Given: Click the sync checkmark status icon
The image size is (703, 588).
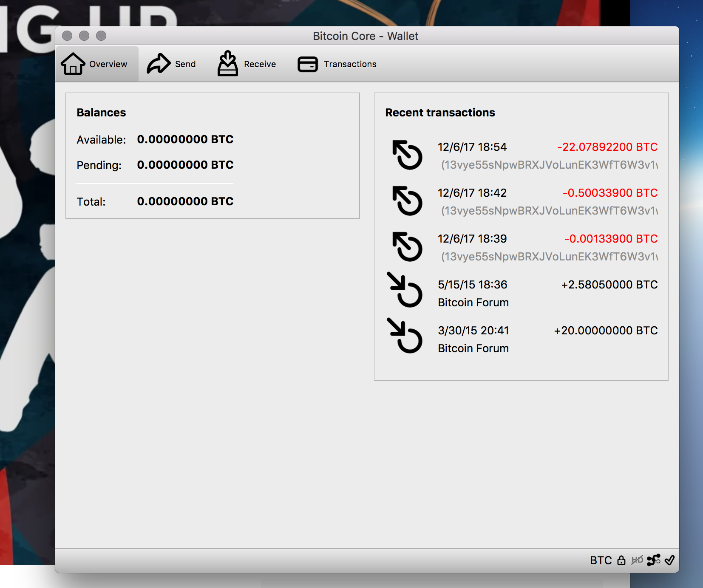Looking at the screenshot, I should [x=669, y=560].
